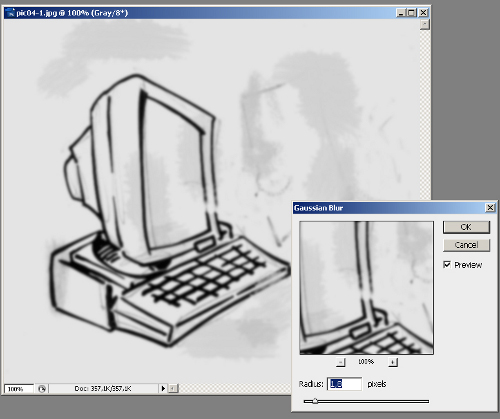Zoom out the Gaussian Blur preview with minus button
Image resolution: width=500 pixels, height=419 pixels.
[340, 362]
